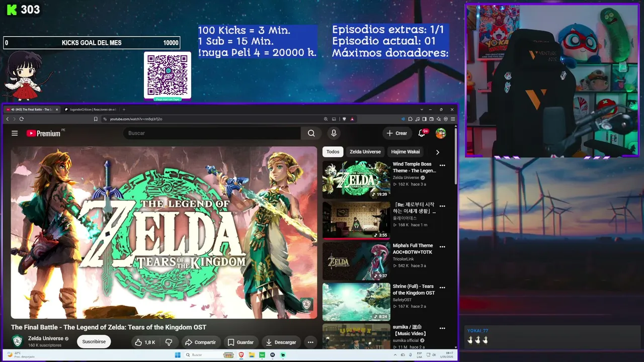
Task: Open Mipha's Full Theme video thumbnail
Action: coord(356,261)
